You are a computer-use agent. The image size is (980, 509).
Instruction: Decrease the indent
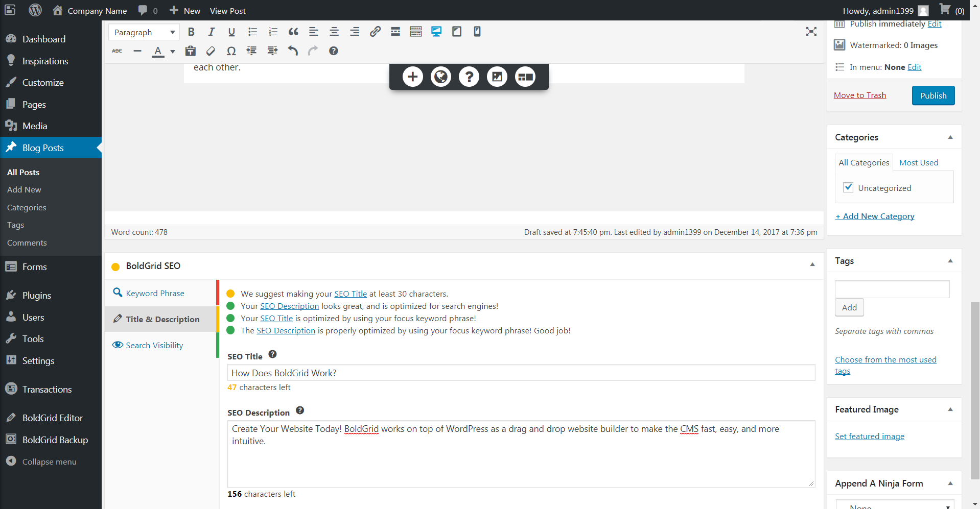[x=251, y=51]
